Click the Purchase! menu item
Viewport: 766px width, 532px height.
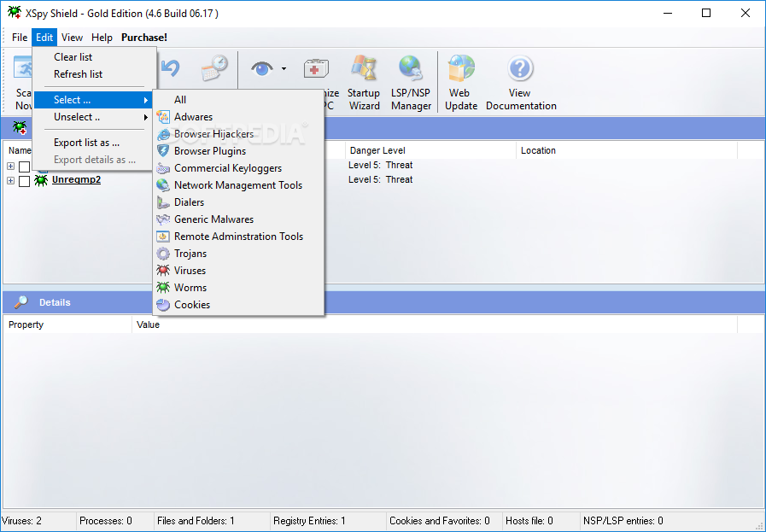click(x=144, y=37)
